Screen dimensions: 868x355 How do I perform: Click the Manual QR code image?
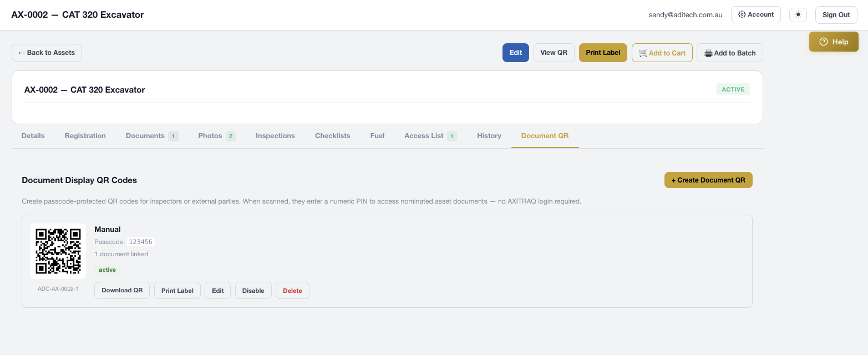point(58,251)
